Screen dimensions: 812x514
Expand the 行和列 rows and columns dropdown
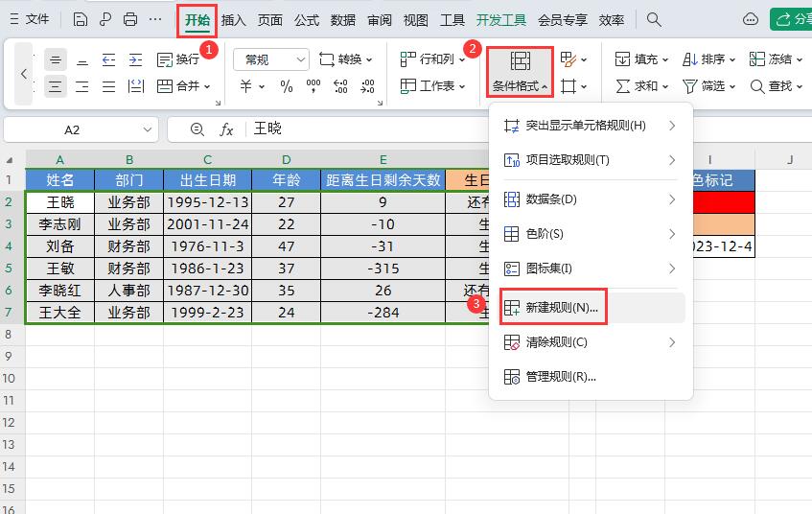462,59
